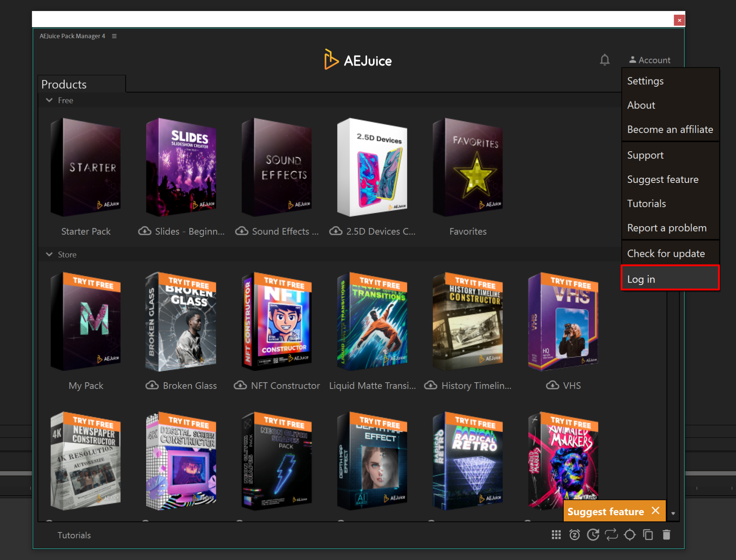Click the snooze alarm clock icon

574,535
